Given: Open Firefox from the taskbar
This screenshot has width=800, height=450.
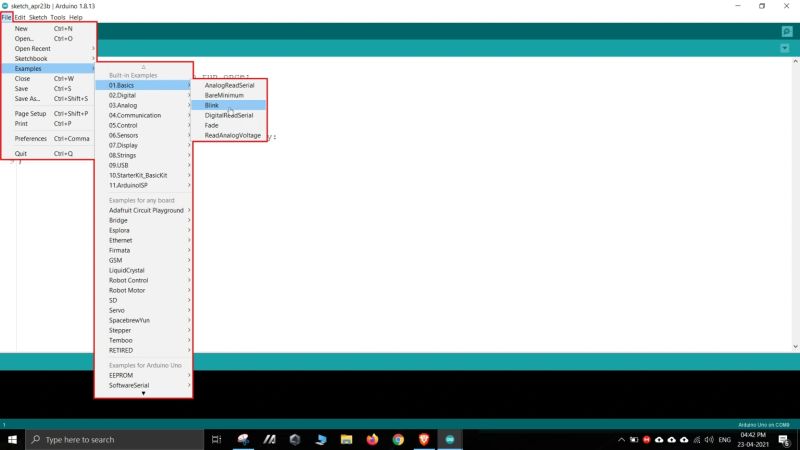Looking at the screenshot, I should [x=372, y=439].
